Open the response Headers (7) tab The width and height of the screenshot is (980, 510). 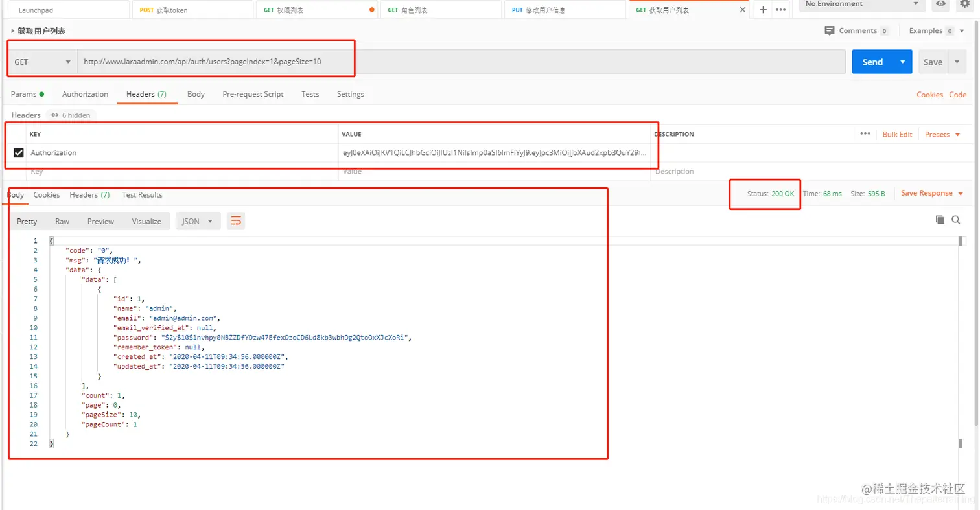89,194
